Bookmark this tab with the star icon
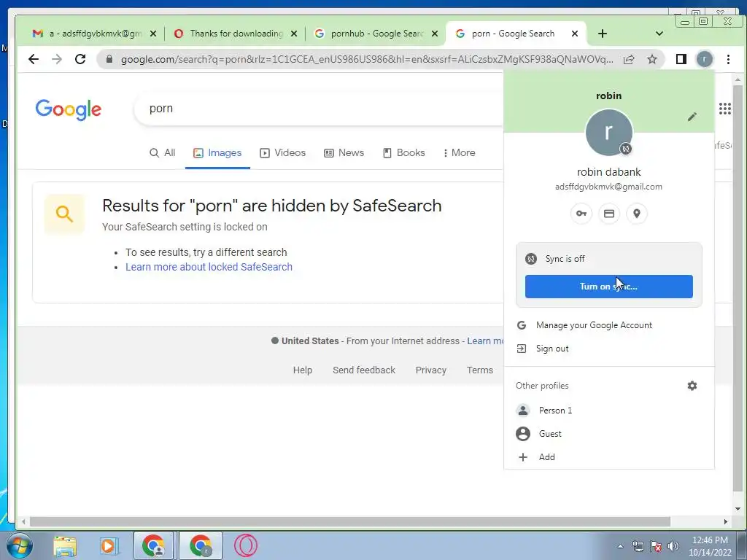This screenshot has width=747, height=560. coord(652,59)
